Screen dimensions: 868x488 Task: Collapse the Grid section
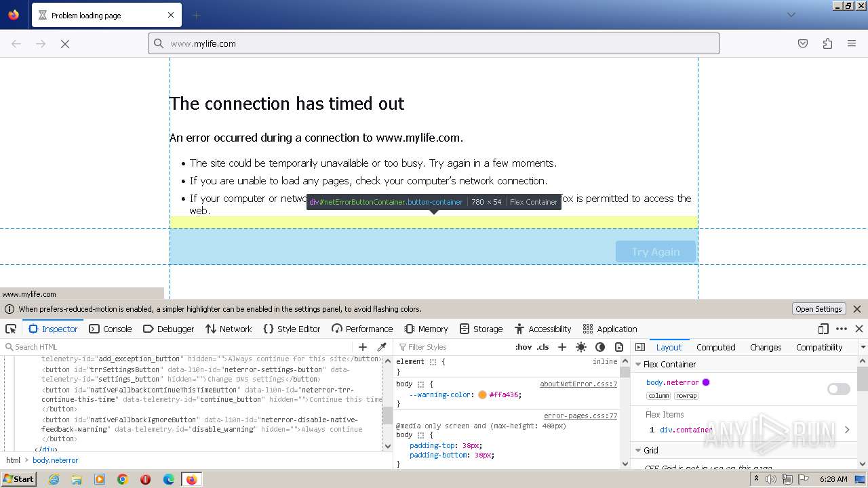pos(637,450)
